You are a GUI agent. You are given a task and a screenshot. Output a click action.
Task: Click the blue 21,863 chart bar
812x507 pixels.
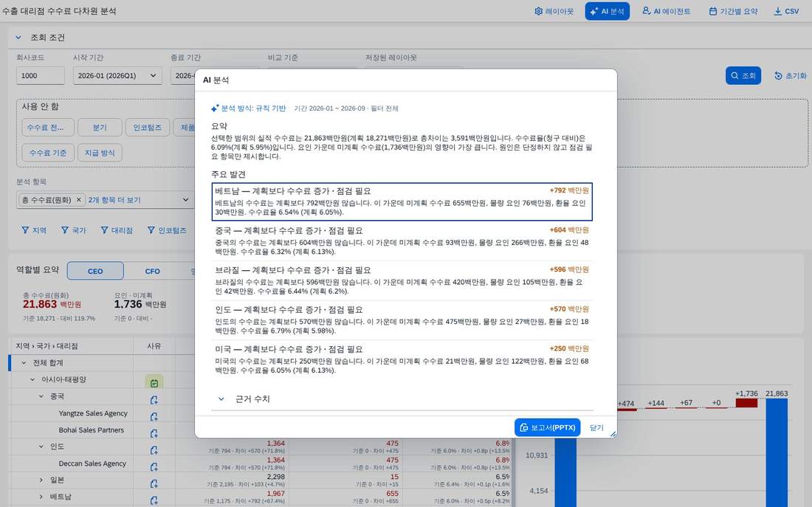click(x=777, y=452)
